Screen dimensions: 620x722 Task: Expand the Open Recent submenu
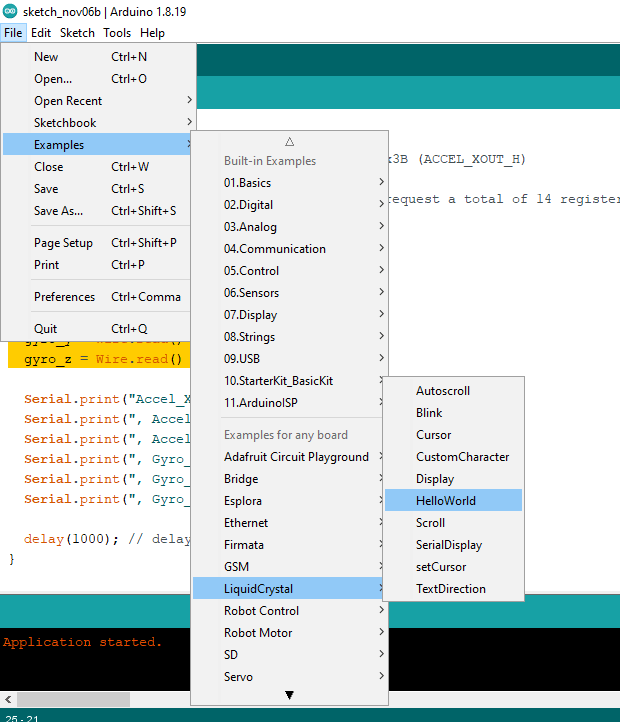click(x=97, y=101)
